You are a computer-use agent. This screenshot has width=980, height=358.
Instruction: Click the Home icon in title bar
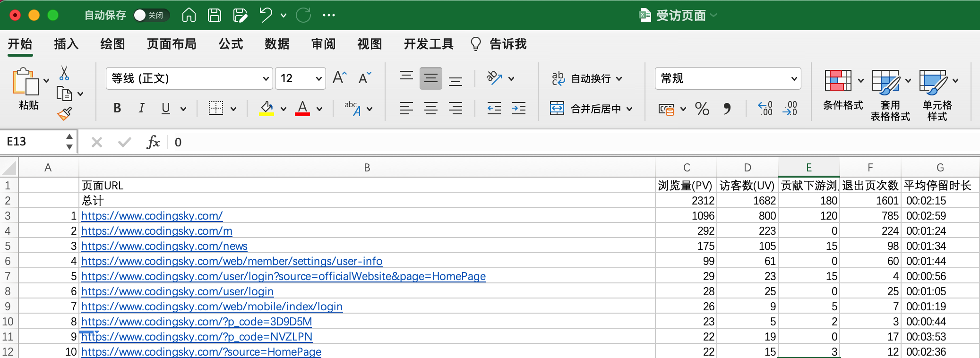189,15
